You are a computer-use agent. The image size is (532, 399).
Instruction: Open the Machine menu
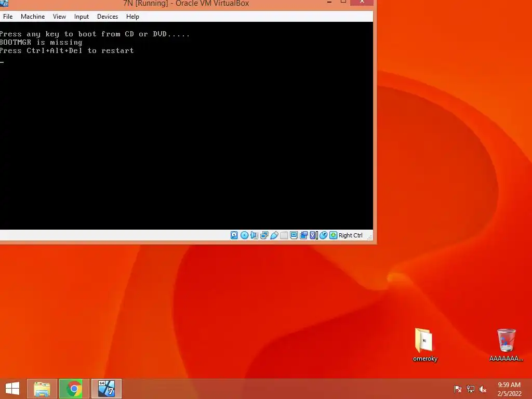click(33, 16)
